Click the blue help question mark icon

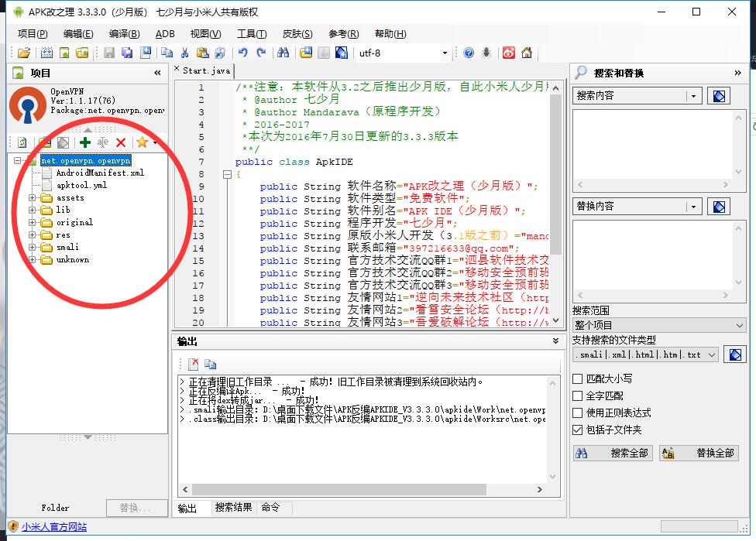pyautogui.click(x=469, y=53)
